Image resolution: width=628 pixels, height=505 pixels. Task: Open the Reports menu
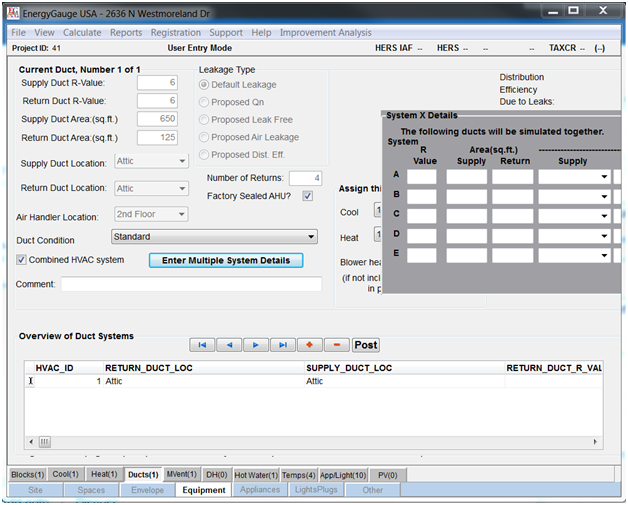tap(126, 32)
